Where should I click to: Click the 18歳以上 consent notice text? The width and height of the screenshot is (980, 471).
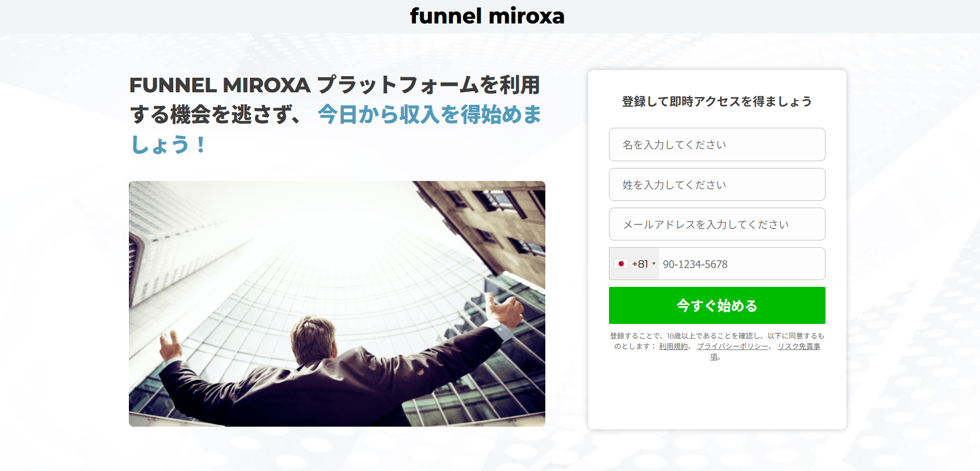point(717,341)
